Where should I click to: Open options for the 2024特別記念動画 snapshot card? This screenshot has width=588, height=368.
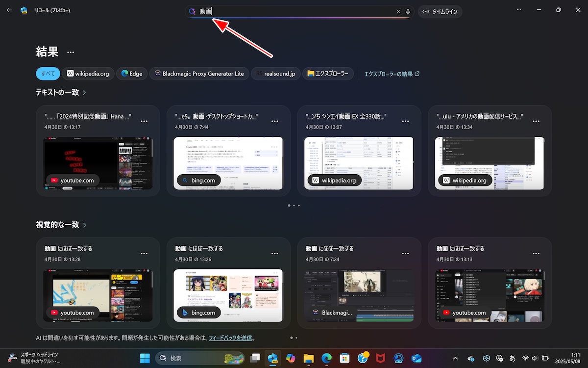(144, 121)
